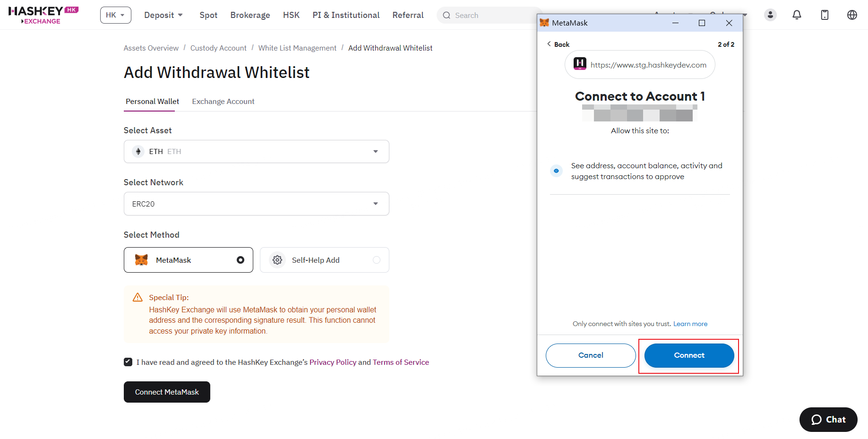Maximize the MetaMask popup window
This screenshot has width=868, height=439.
[x=702, y=23]
